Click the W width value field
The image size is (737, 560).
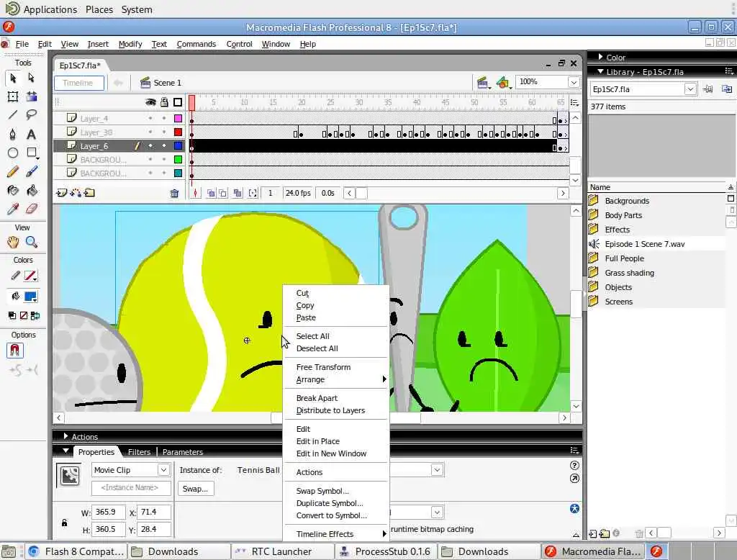point(109,512)
